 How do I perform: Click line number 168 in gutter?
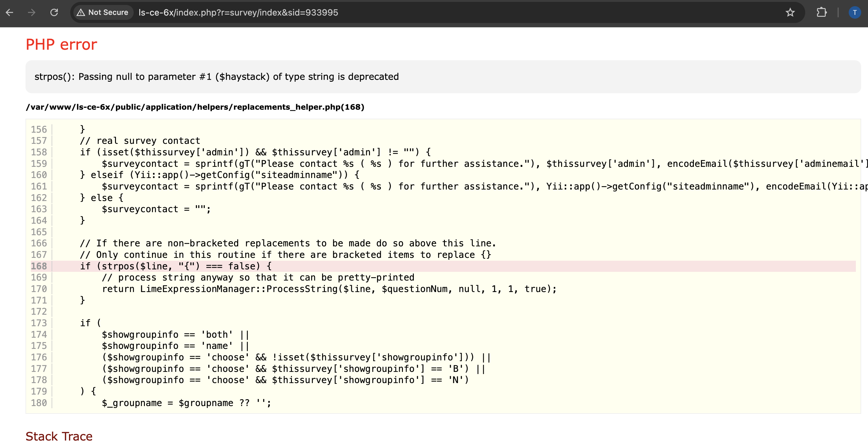point(39,266)
